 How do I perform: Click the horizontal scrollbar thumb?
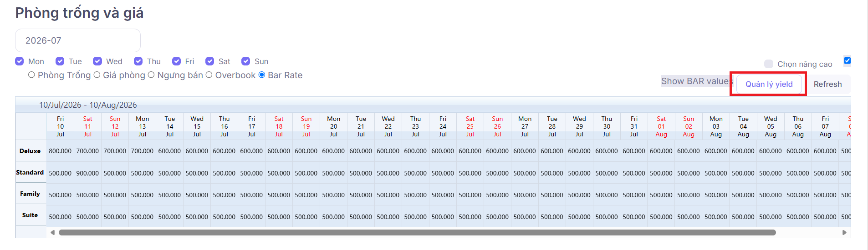point(417,232)
